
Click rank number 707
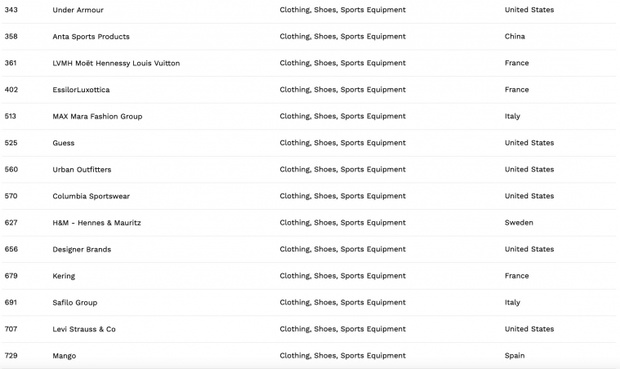(x=11, y=329)
